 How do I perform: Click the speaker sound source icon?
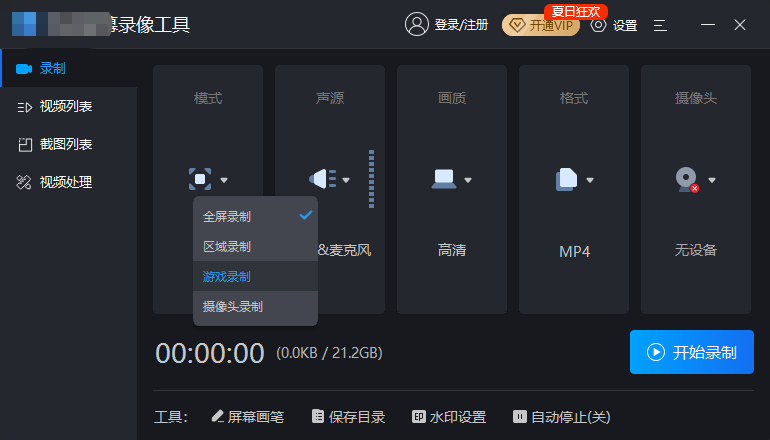(x=323, y=179)
